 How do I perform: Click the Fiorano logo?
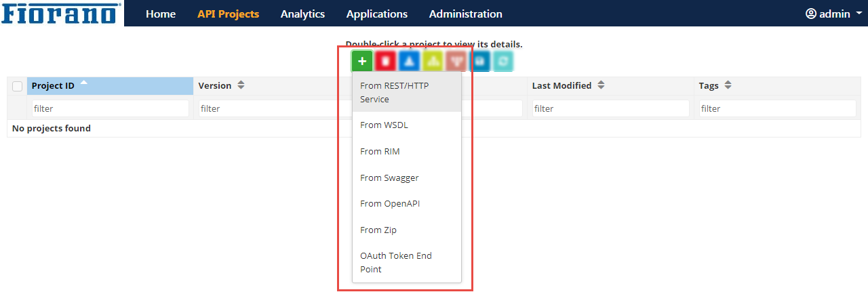(62, 13)
